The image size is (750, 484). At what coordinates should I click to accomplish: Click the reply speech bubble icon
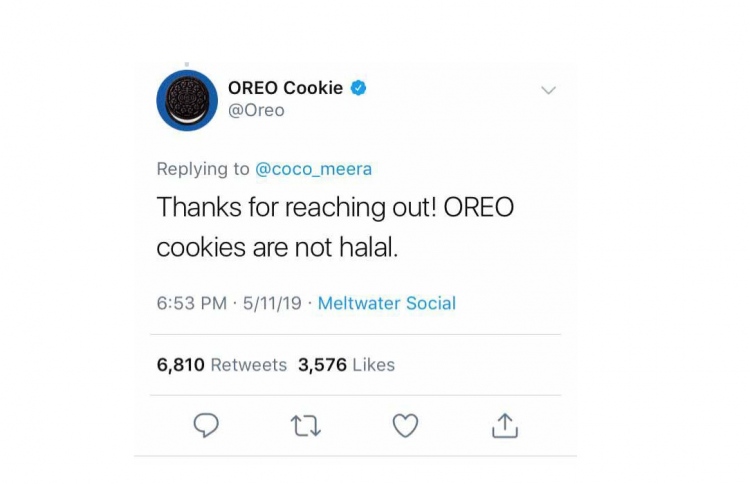tap(206, 425)
